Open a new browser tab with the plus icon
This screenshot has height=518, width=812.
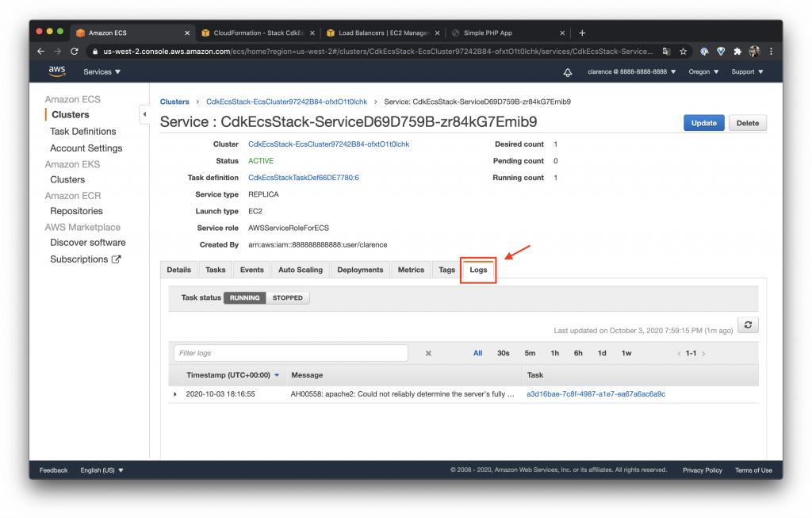coord(582,33)
